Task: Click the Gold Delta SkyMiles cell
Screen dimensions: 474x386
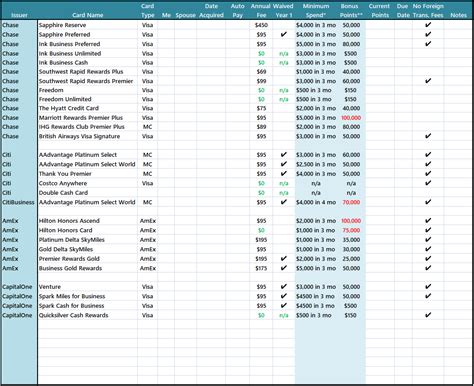Action: pyautogui.click(x=66, y=249)
